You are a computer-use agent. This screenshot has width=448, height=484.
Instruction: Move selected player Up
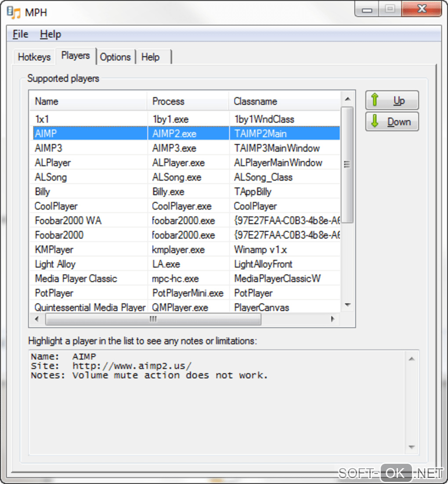click(392, 100)
